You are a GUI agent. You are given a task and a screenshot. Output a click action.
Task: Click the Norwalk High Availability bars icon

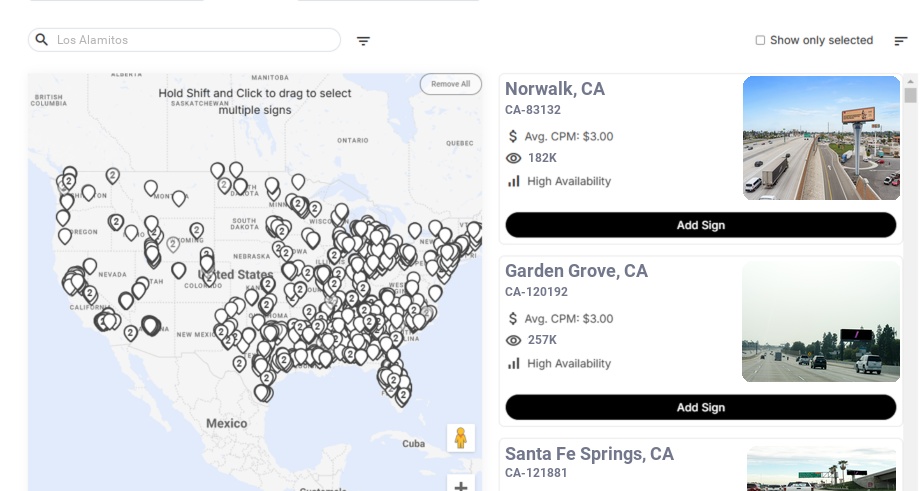click(514, 181)
